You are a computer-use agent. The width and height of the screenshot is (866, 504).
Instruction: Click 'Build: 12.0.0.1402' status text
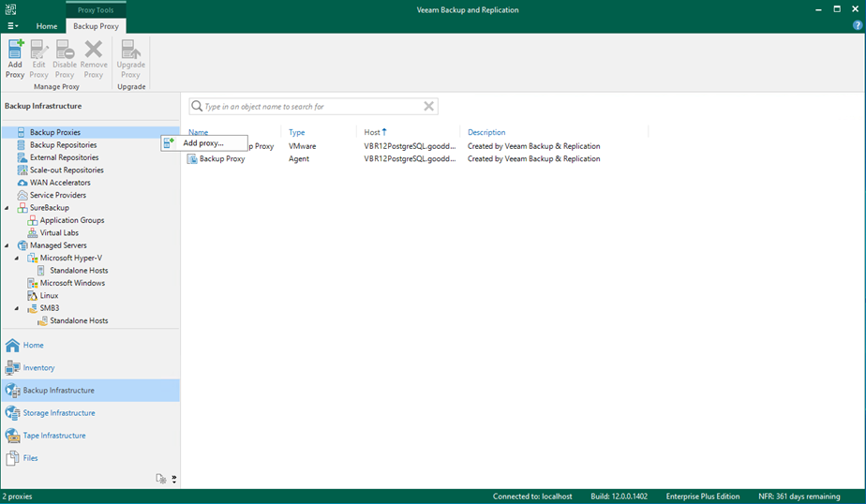tap(620, 497)
